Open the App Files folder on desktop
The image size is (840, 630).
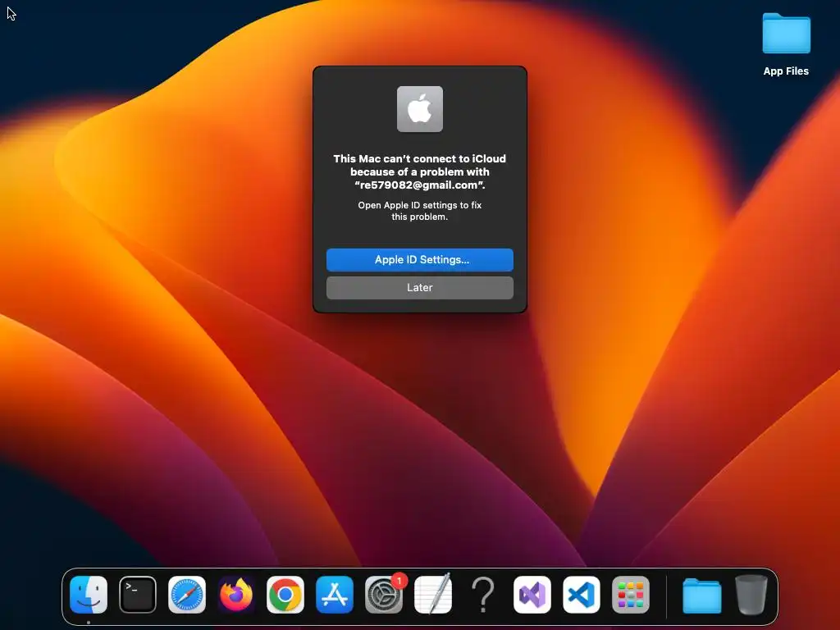786,45
